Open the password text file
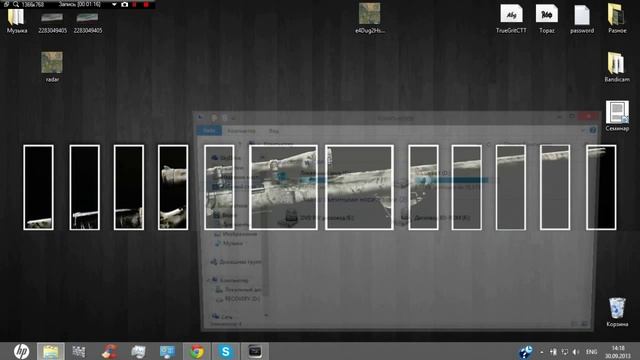 coord(582,20)
